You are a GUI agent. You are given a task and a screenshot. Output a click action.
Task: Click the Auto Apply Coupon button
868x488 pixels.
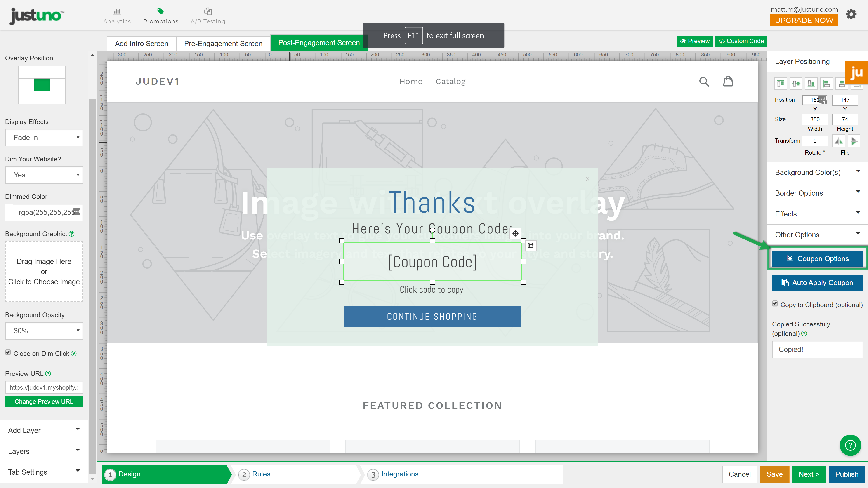[x=817, y=283]
